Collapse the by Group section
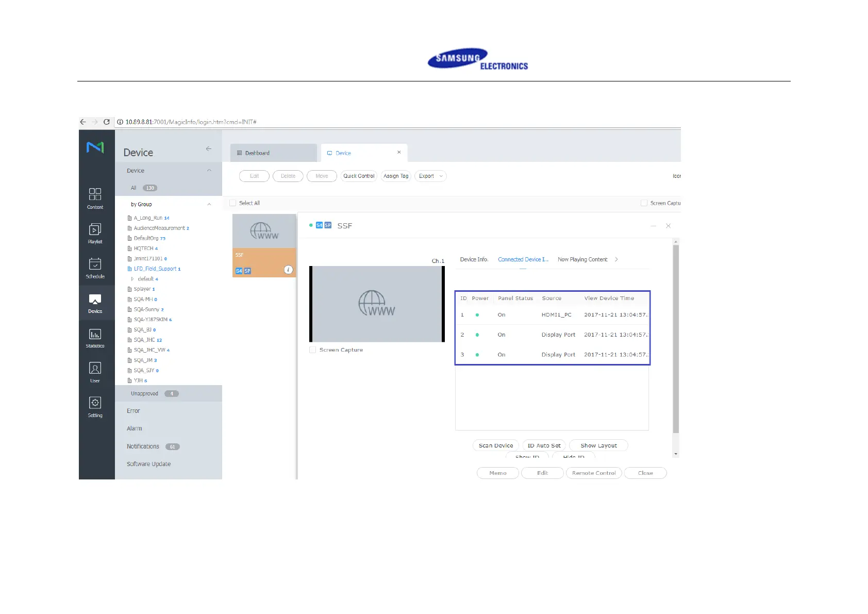This screenshot has height=614, width=868. pos(209,205)
